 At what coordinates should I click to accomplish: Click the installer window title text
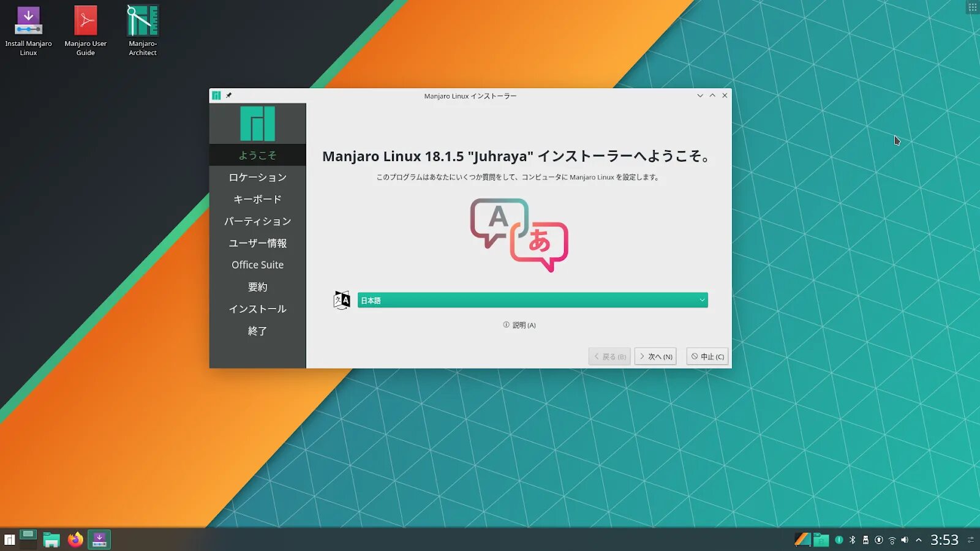pyautogui.click(x=470, y=96)
